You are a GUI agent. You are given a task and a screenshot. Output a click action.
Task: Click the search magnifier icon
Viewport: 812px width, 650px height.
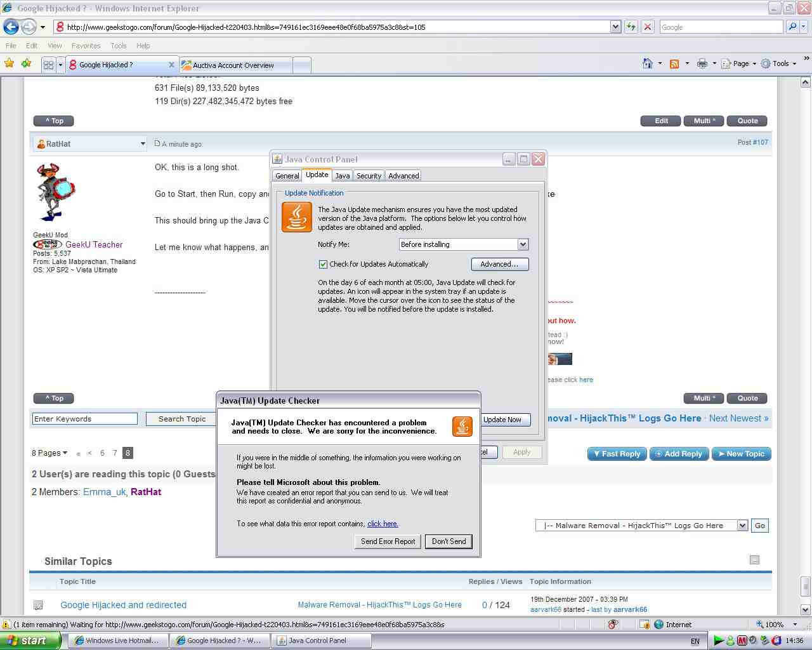click(x=792, y=27)
